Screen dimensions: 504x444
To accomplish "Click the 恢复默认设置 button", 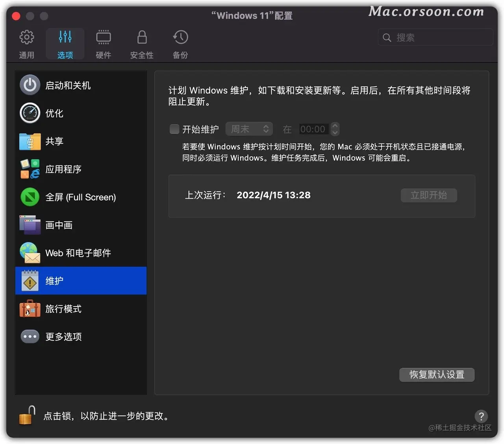I will point(437,374).
